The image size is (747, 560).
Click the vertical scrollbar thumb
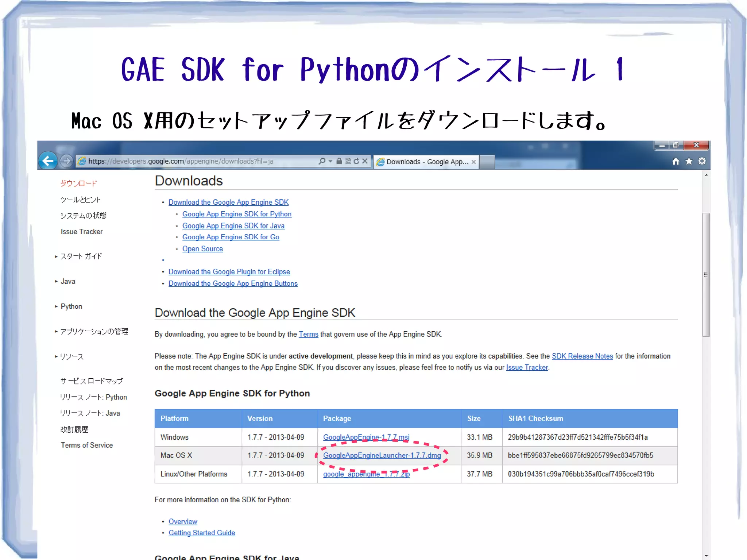706,274
